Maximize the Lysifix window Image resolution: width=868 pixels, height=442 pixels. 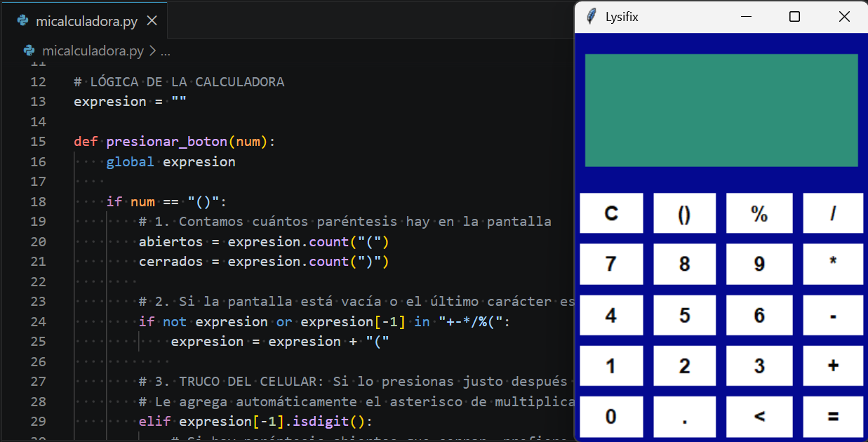[794, 16]
